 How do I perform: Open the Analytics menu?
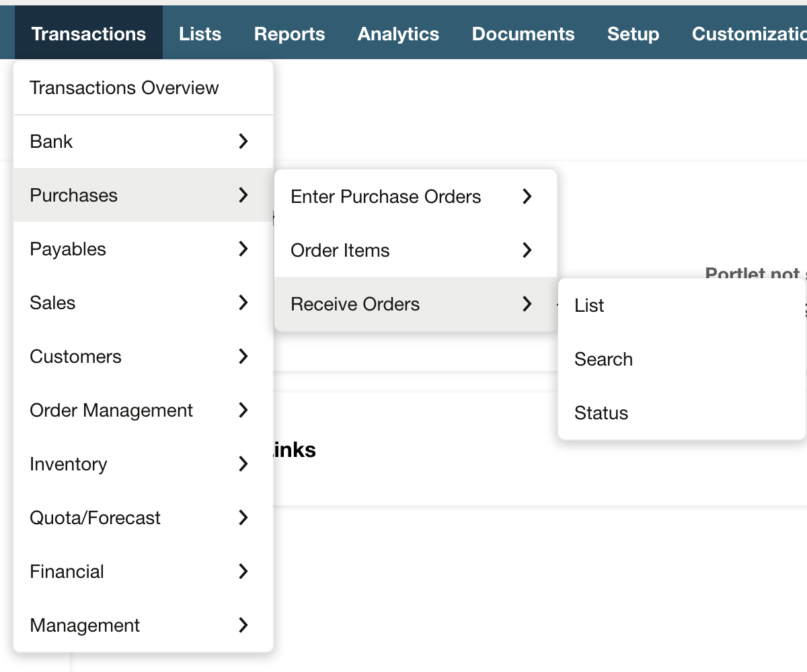tap(398, 34)
